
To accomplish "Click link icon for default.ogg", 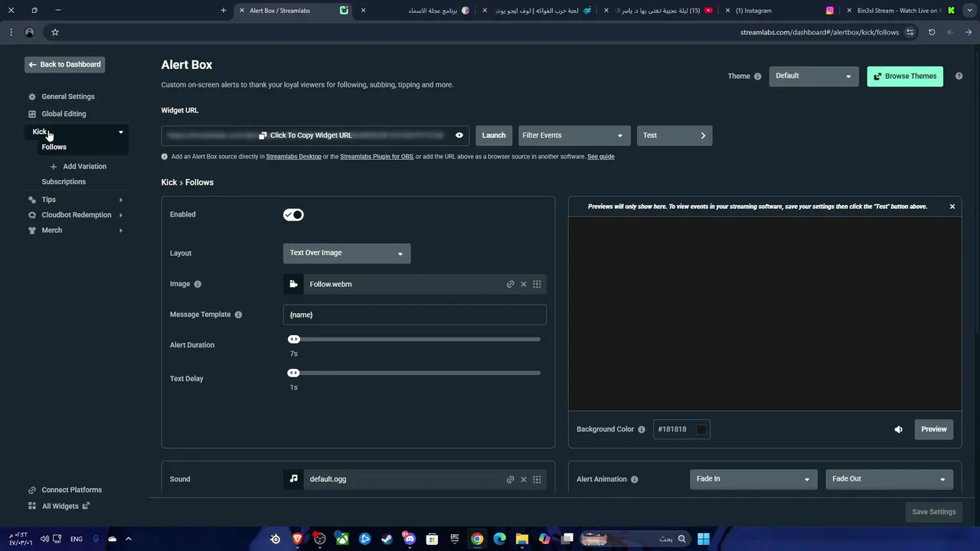I will coord(510,480).
